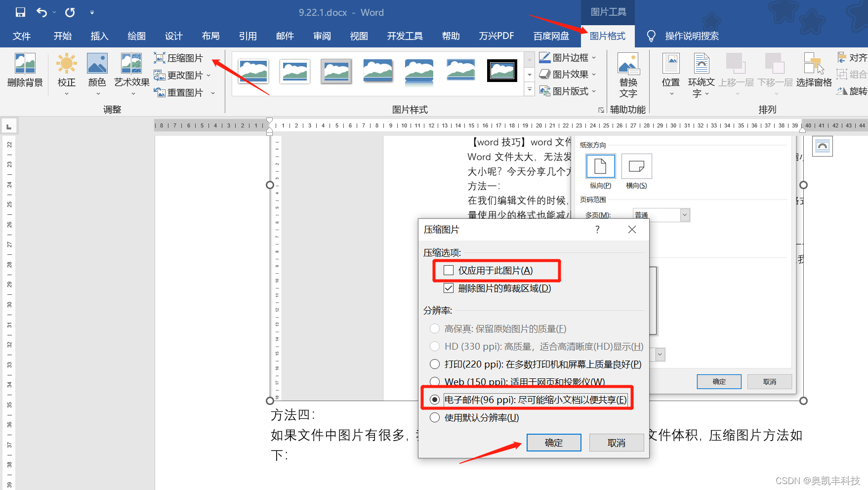
Task: Switch to the 插入 (Insert) tab
Action: coord(99,36)
